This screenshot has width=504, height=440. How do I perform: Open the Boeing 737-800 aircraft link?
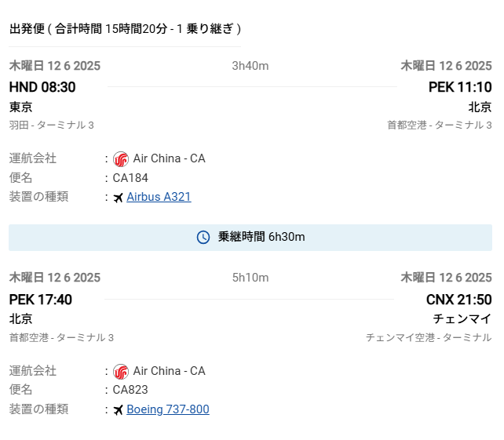pos(167,409)
